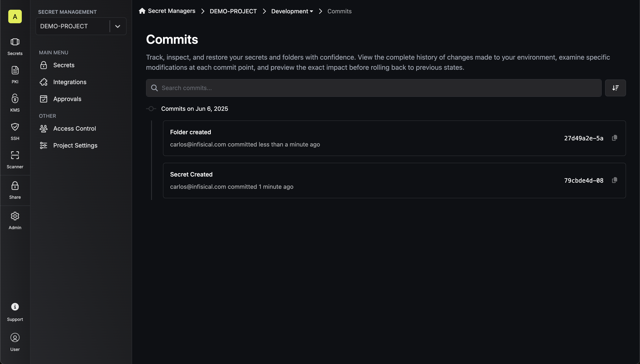The image size is (640, 364).
Task: Click "committed less than a minute ago" text
Action: click(274, 145)
